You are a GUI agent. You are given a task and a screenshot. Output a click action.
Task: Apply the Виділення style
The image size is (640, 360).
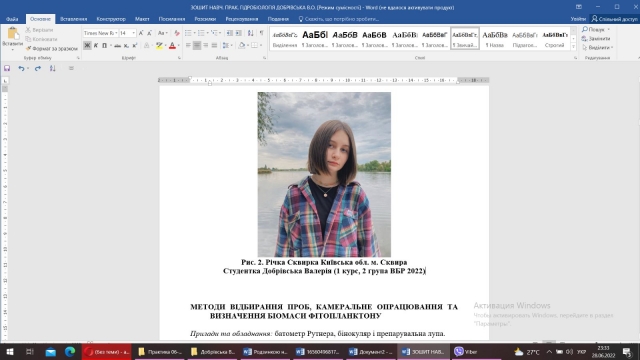click(285, 39)
